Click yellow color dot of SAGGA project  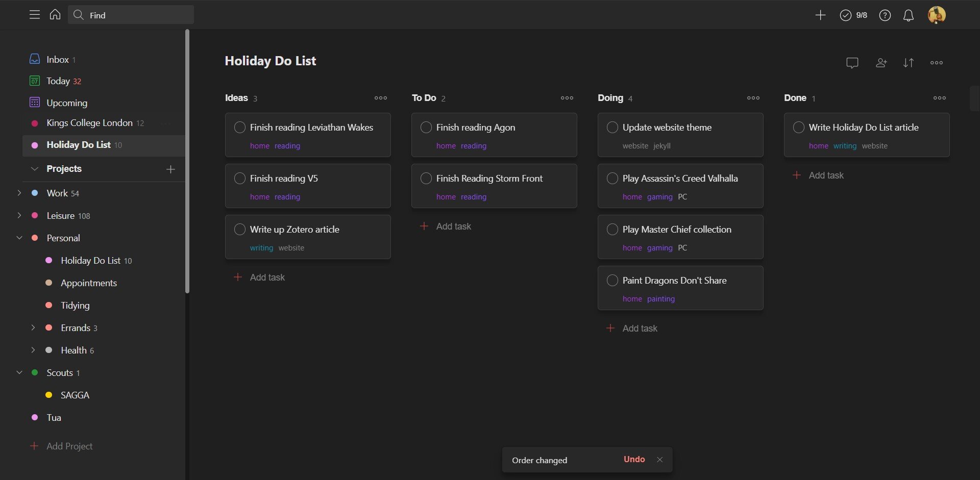pyautogui.click(x=49, y=395)
